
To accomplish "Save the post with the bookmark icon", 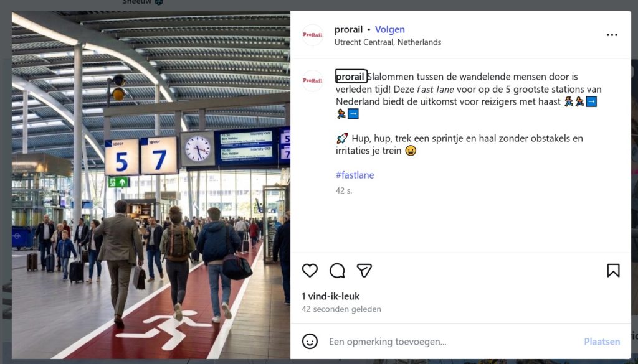I will click(x=613, y=271).
